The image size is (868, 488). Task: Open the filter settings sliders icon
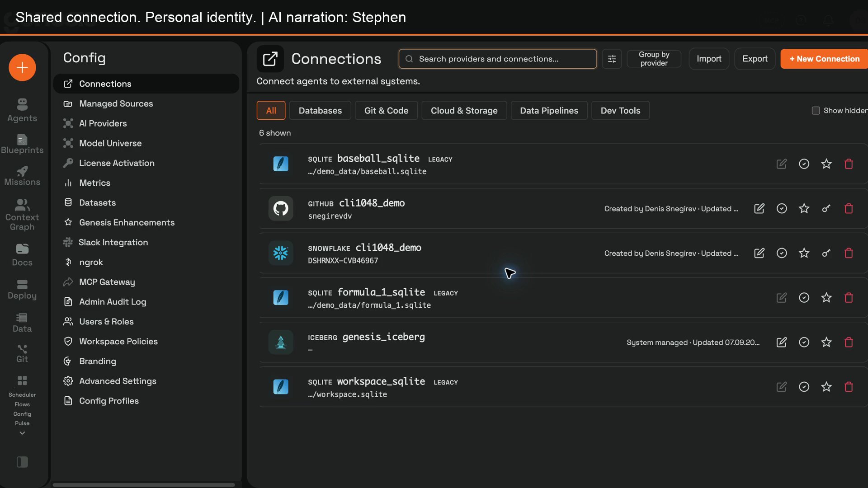[612, 59]
